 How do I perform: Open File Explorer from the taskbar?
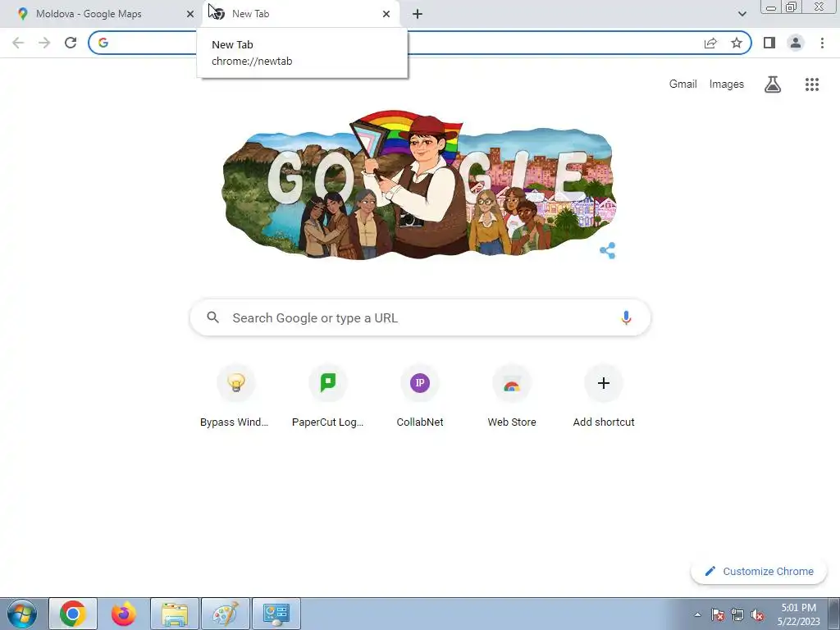click(175, 614)
